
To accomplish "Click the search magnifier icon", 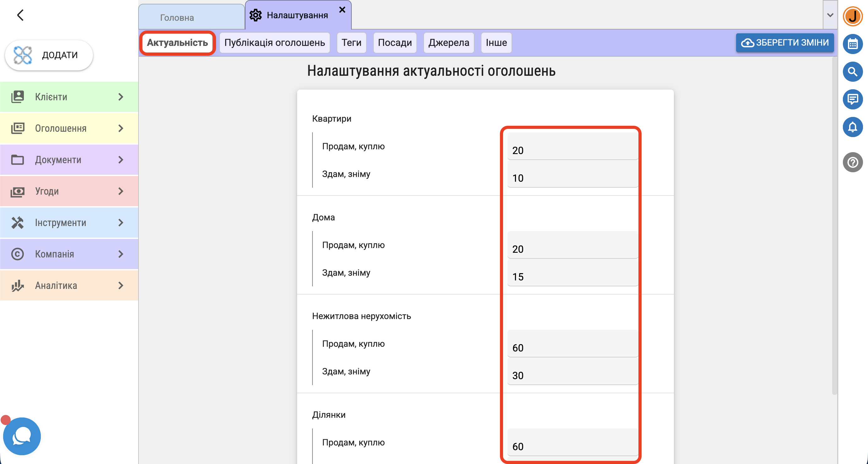I will [853, 72].
